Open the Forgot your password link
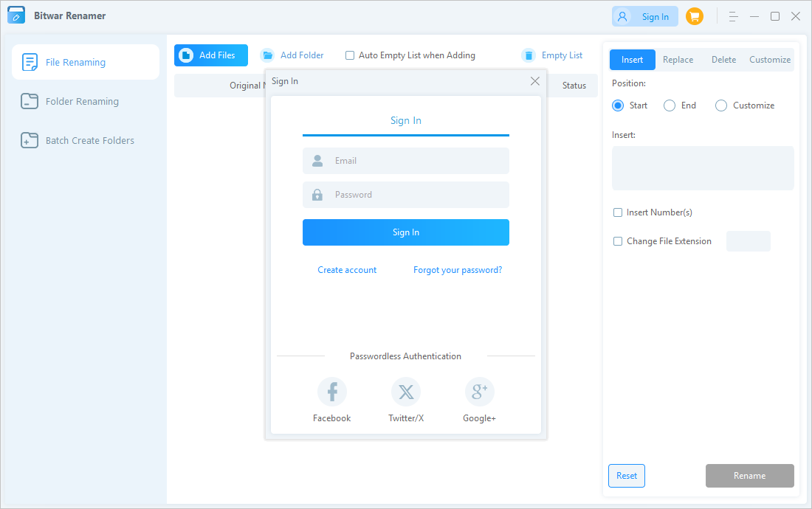 pos(458,270)
